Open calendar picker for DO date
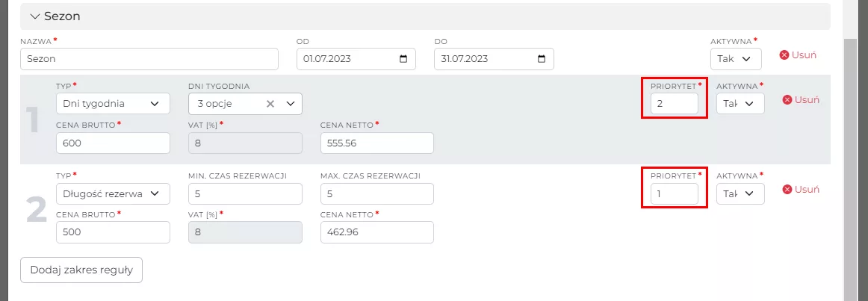 (542, 59)
